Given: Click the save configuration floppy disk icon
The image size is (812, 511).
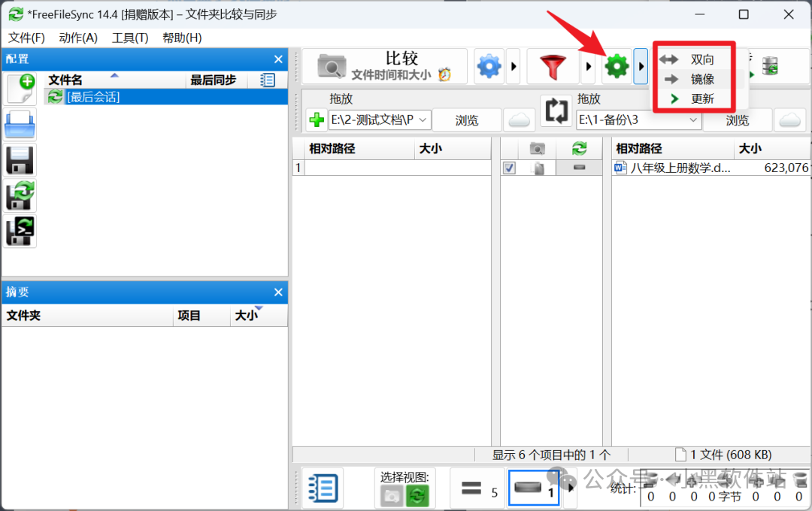Looking at the screenshot, I should point(20,160).
